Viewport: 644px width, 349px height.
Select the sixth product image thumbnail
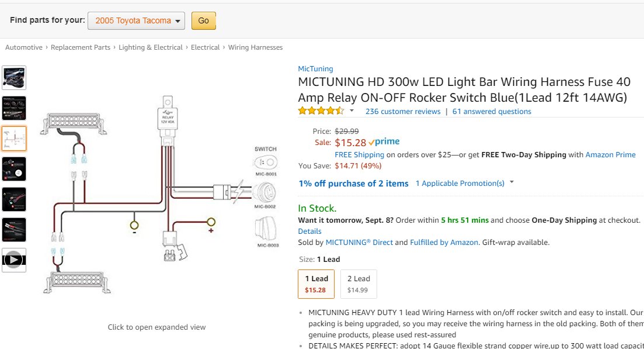coord(14,230)
